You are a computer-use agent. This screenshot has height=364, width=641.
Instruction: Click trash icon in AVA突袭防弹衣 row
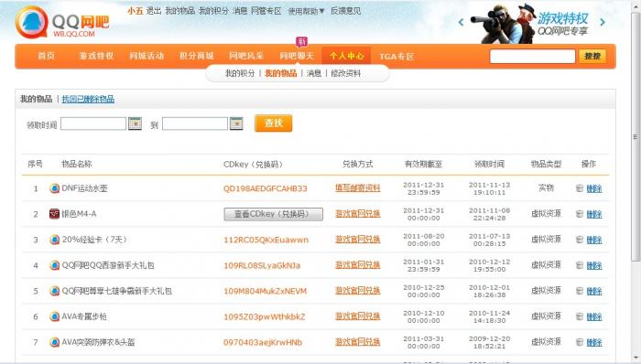click(580, 342)
